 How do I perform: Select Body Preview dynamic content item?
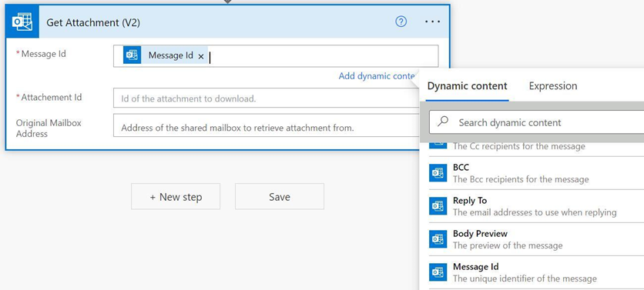tap(536, 239)
